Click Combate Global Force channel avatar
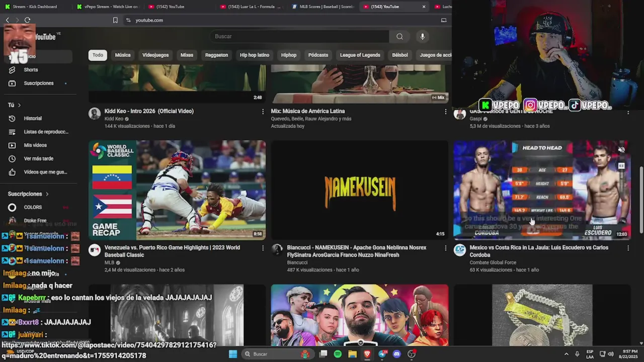Image resolution: width=644 pixels, height=362 pixels. tap(460, 250)
